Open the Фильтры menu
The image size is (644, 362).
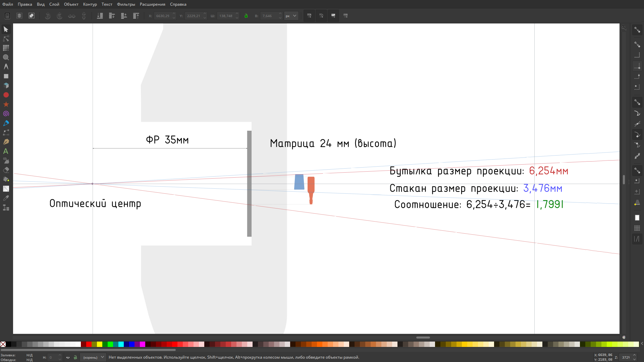click(126, 4)
